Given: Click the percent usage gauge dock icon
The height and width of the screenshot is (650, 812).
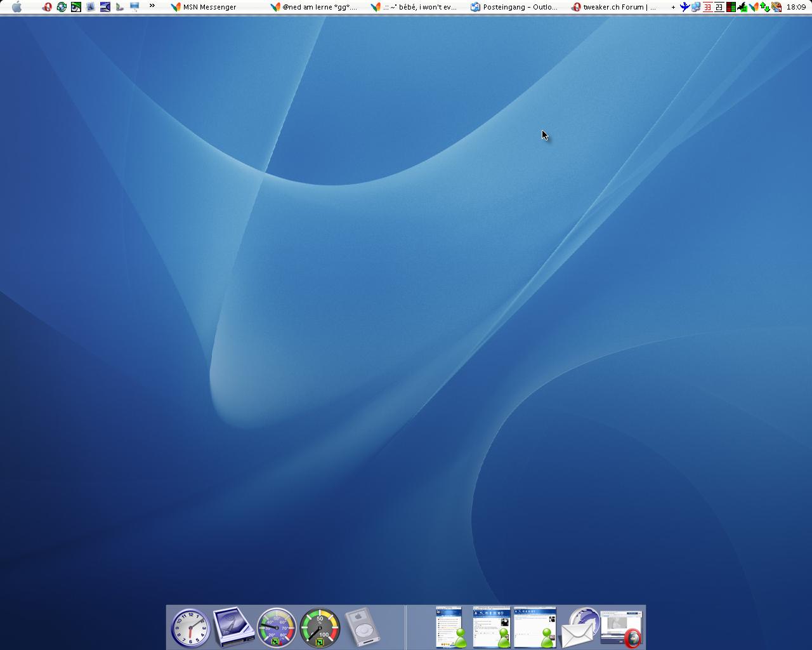Looking at the screenshot, I should (x=320, y=627).
